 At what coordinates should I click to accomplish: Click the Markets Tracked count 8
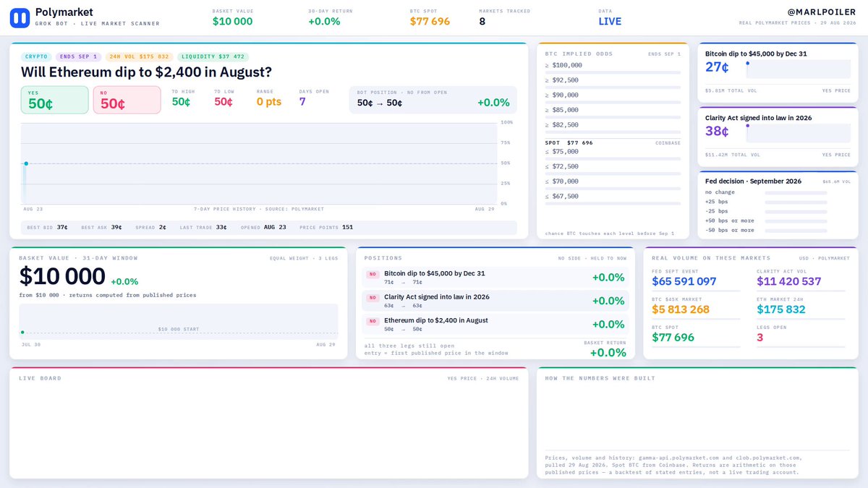[482, 22]
